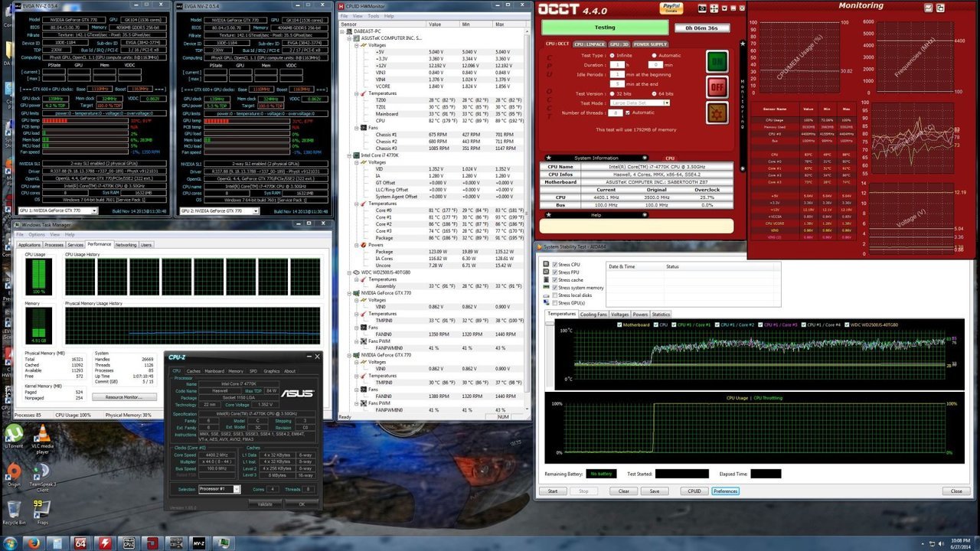Open Tools menu in HWMonitor

point(373,15)
